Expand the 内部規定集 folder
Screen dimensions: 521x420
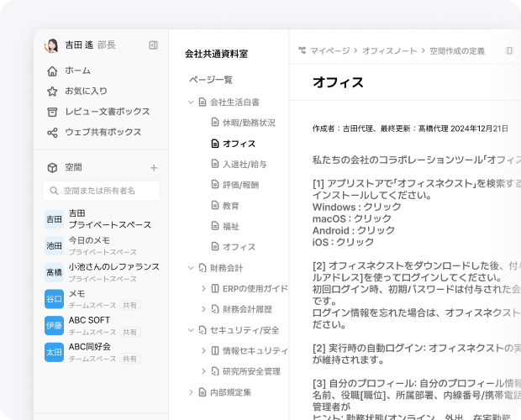click(192, 391)
